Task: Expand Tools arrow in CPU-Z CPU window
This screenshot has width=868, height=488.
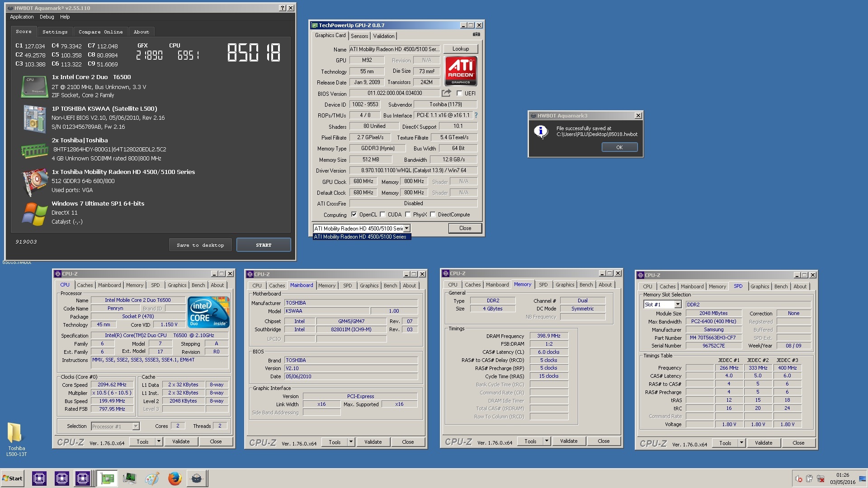Action: (159, 441)
